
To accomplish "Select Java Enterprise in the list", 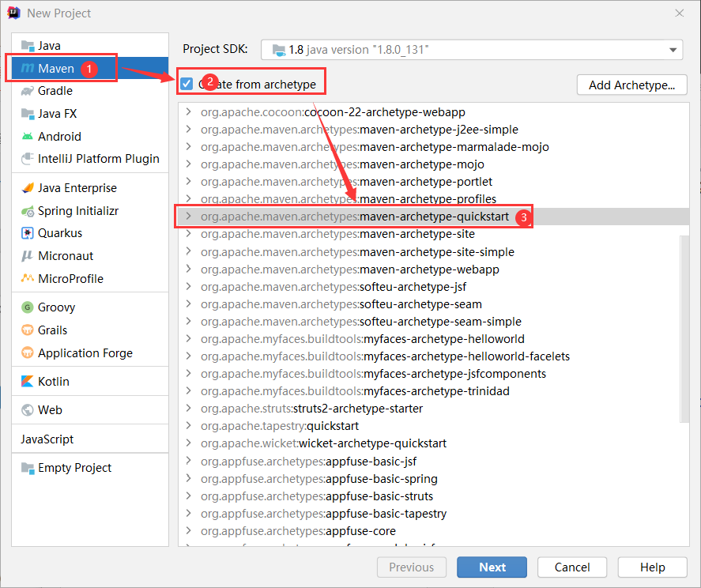I will 90,188.
